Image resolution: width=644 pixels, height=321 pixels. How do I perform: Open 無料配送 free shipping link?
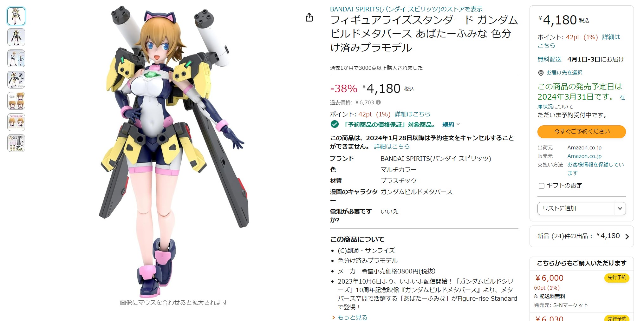549,59
